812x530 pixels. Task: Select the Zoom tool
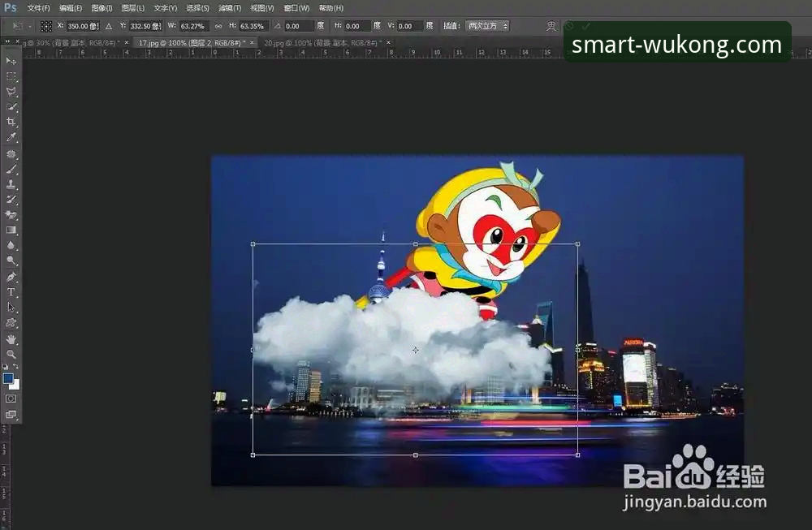tap(11, 355)
